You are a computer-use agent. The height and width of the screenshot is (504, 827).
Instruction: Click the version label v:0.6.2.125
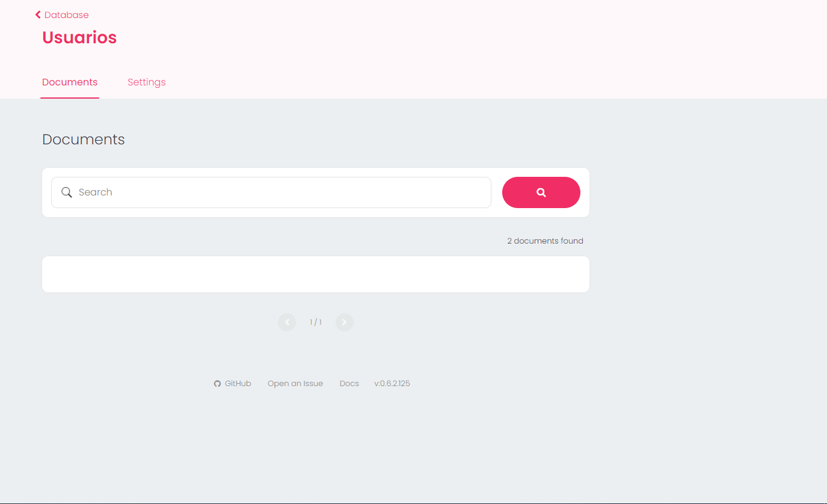pos(392,383)
